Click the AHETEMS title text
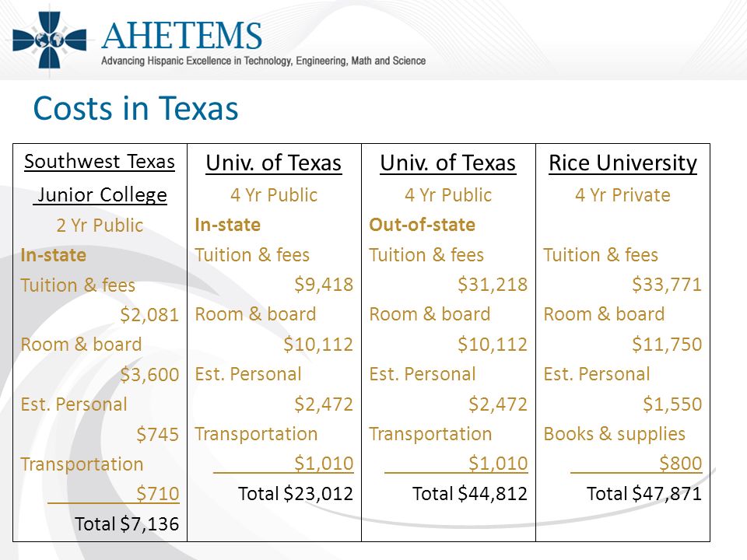 (181, 36)
